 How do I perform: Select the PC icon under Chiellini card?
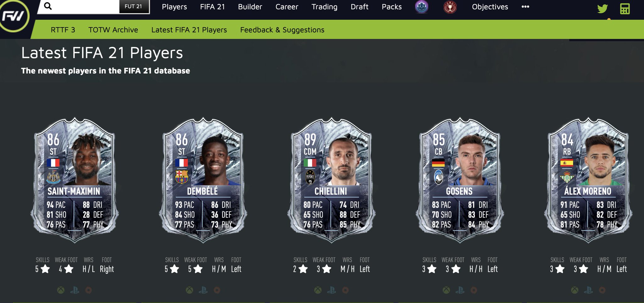[x=345, y=290]
